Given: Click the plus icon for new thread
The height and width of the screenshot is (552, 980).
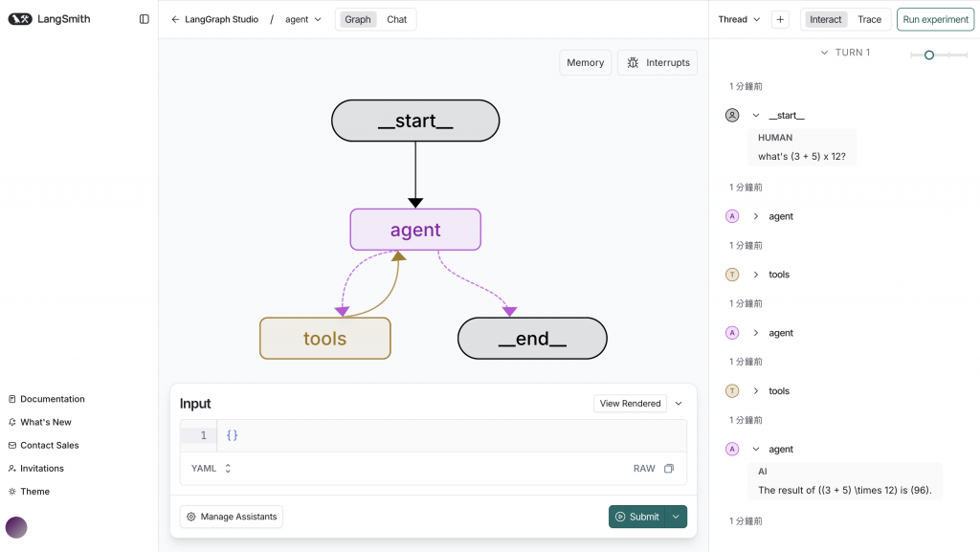Looking at the screenshot, I should (x=780, y=19).
